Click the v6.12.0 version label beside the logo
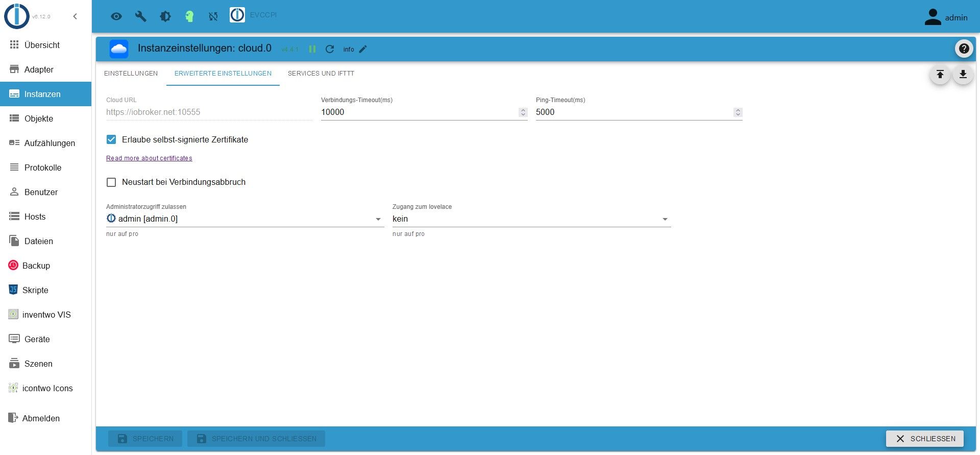The width and height of the screenshot is (980, 455). coord(41,17)
